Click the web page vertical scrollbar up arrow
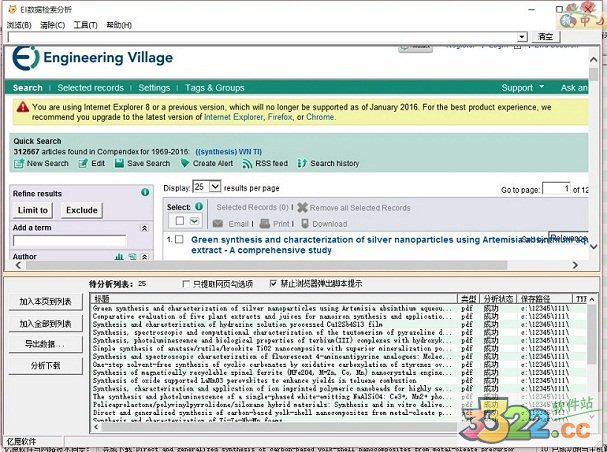This screenshot has width=607, height=452. 593,60
